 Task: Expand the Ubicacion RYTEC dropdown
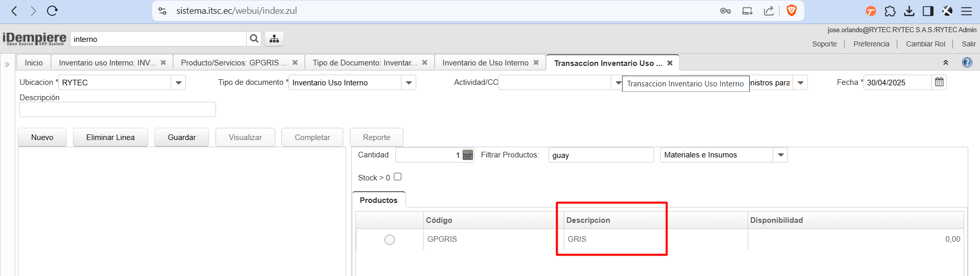pos(178,83)
